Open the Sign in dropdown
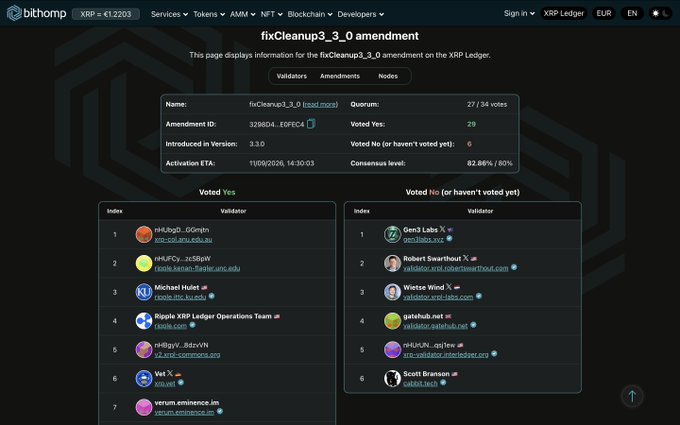Image resolution: width=680 pixels, height=425 pixels. click(x=519, y=13)
